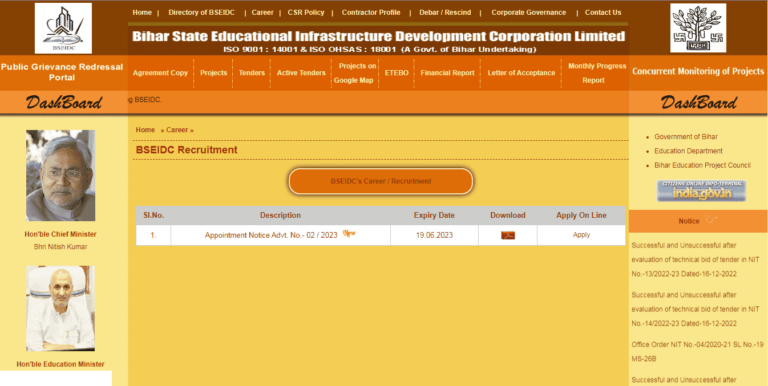The height and width of the screenshot is (386, 768).
Task: Open Bihar Education Project Council link
Action: [702, 166]
